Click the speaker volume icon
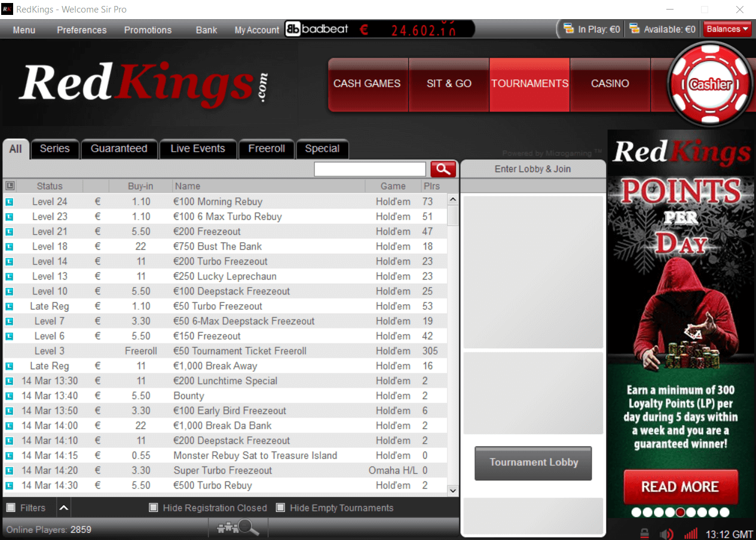The width and height of the screenshot is (756, 540). [x=666, y=533]
